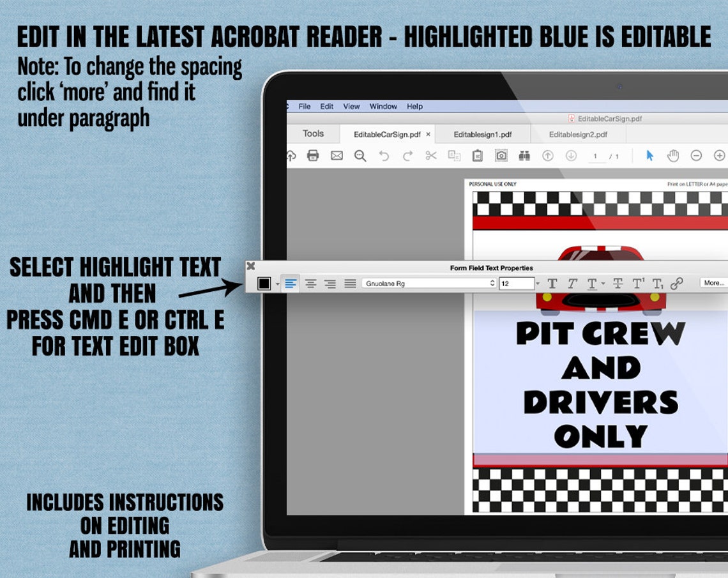
Task: Toggle justified text alignment
Action: [349, 284]
